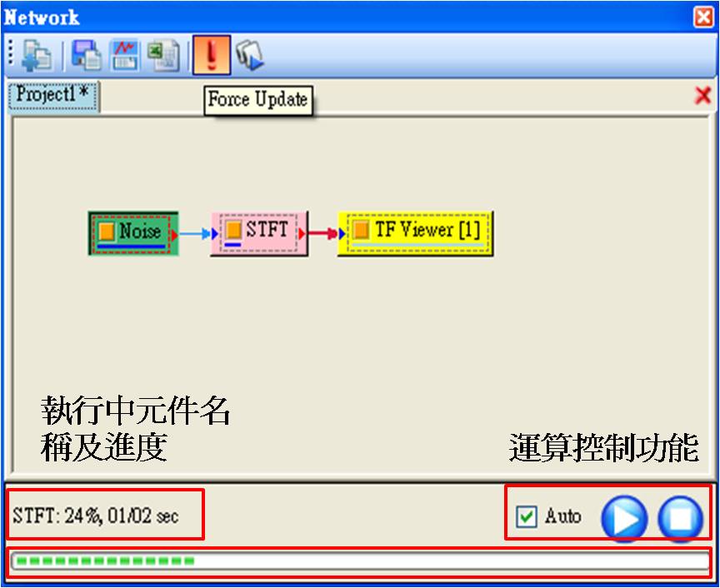The image size is (720, 588).
Task: Select the Noise node label
Action: [x=139, y=232]
